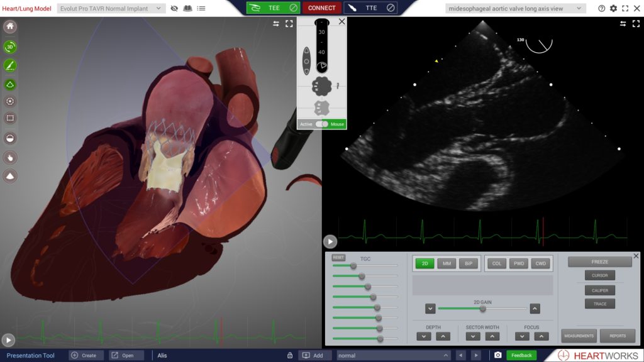Click the lock icon in the bottom bar
The height and width of the screenshot is (362, 644).
[290, 356]
